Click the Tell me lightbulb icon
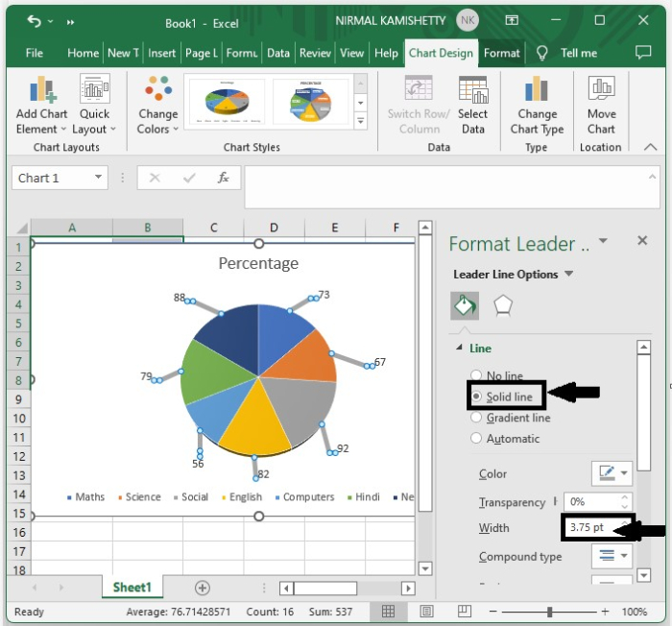Viewport: 672px width, 626px height. pos(541,53)
